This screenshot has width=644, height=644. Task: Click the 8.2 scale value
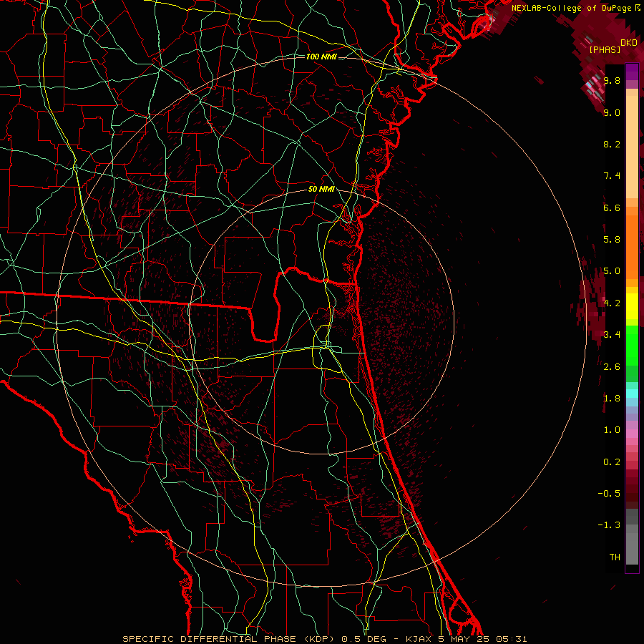(612, 144)
